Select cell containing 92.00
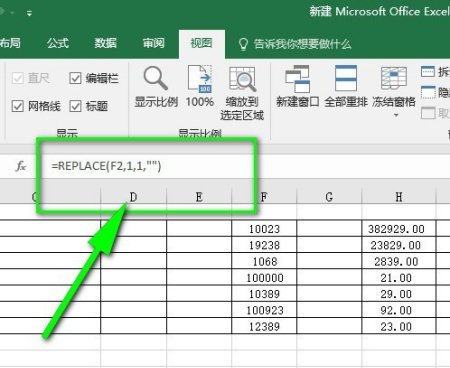 click(x=399, y=310)
